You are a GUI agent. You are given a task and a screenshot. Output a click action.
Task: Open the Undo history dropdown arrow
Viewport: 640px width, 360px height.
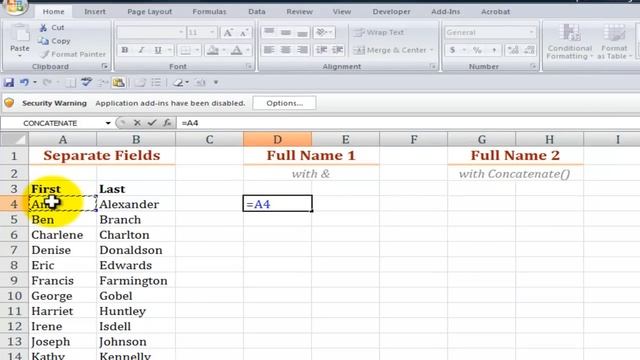click(x=35, y=83)
